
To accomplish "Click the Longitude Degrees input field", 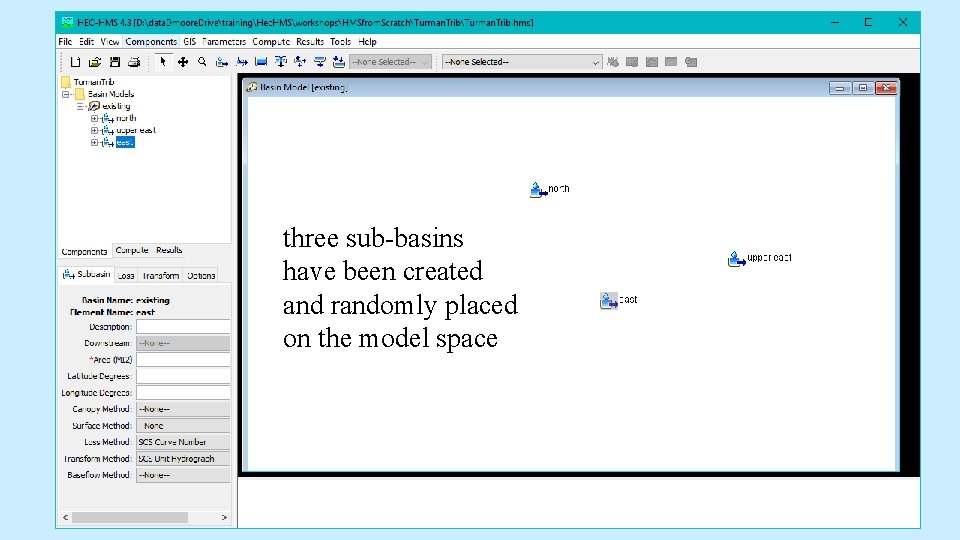I will [183, 392].
